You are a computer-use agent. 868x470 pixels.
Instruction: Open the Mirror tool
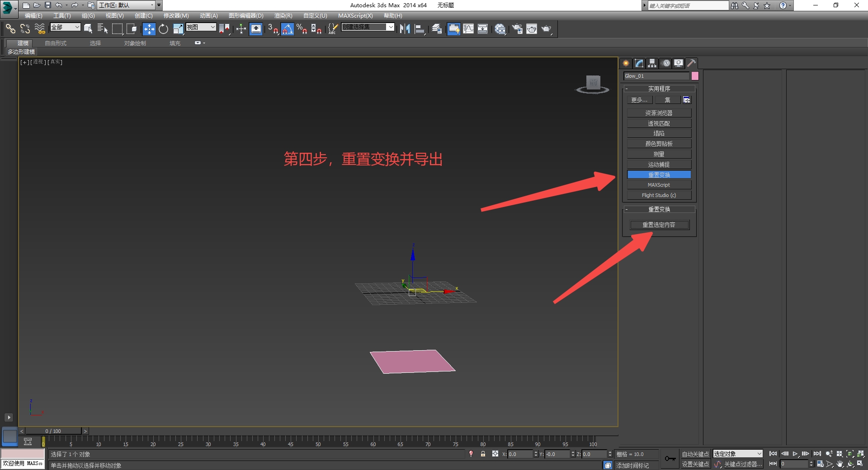pyautogui.click(x=405, y=29)
